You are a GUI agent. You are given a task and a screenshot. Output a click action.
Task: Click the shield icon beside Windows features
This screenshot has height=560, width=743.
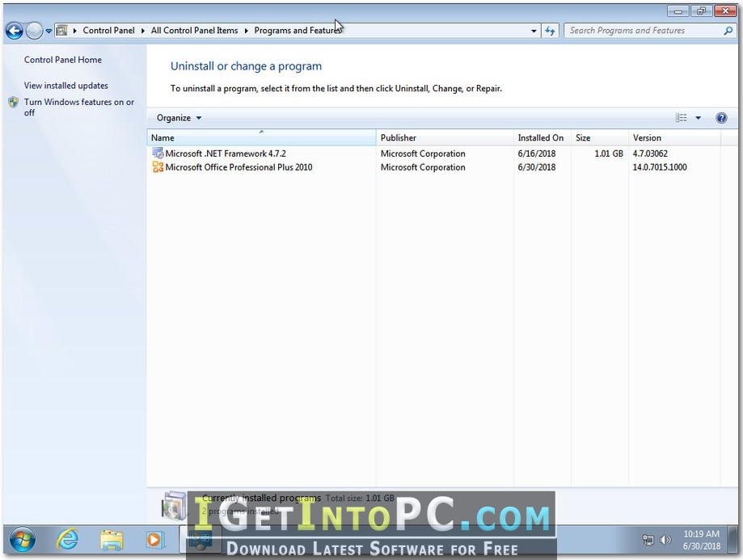13,103
